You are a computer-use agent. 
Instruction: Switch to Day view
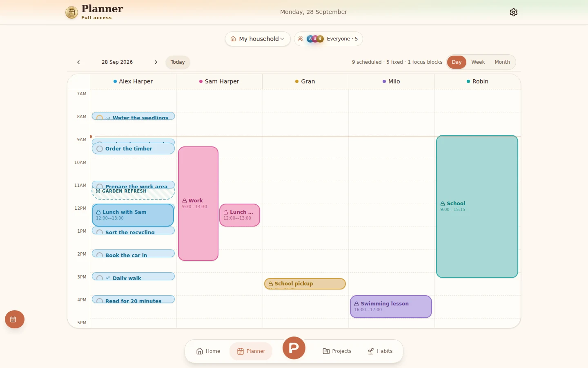(457, 62)
